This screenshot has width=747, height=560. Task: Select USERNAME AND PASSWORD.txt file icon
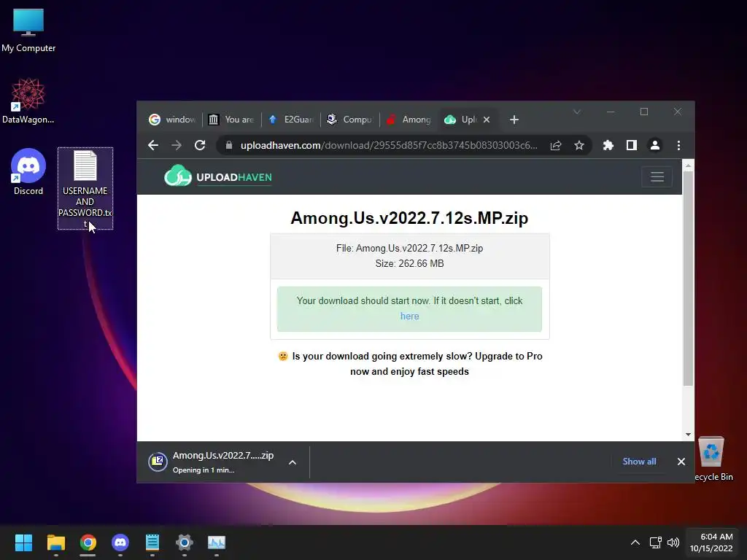[x=85, y=189]
